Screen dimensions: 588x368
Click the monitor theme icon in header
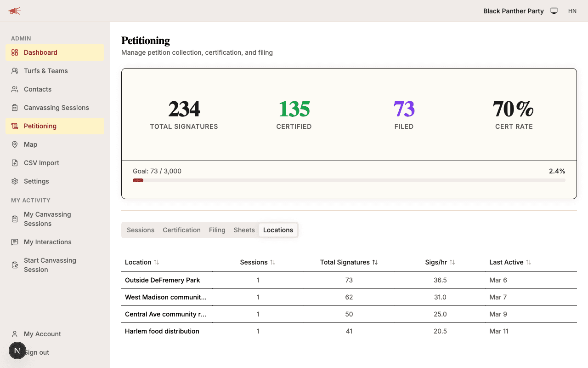(x=554, y=11)
